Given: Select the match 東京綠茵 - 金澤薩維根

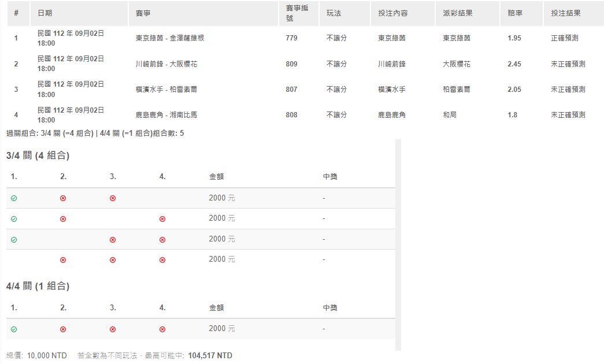Looking at the screenshot, I should [170, 38].
